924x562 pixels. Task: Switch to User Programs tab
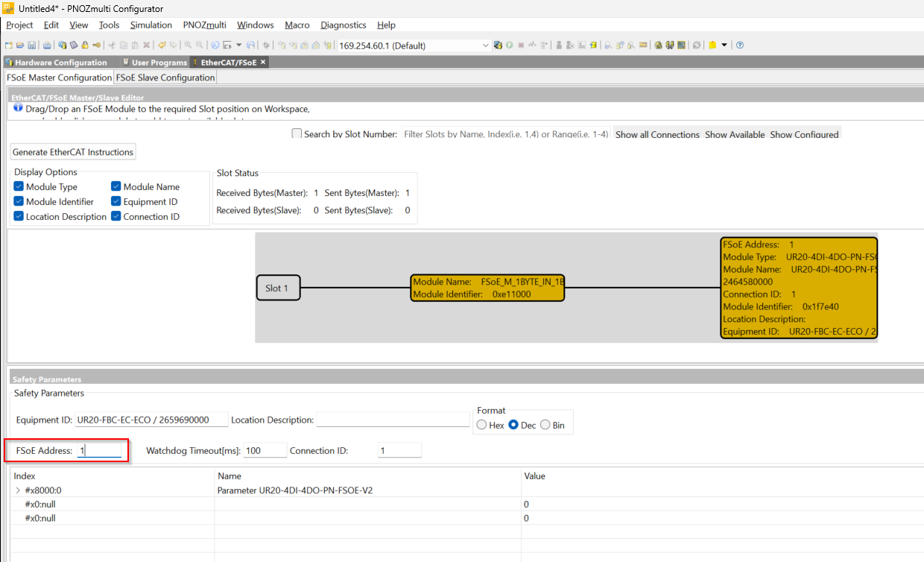pyautogui.click(x=155, y=63)
